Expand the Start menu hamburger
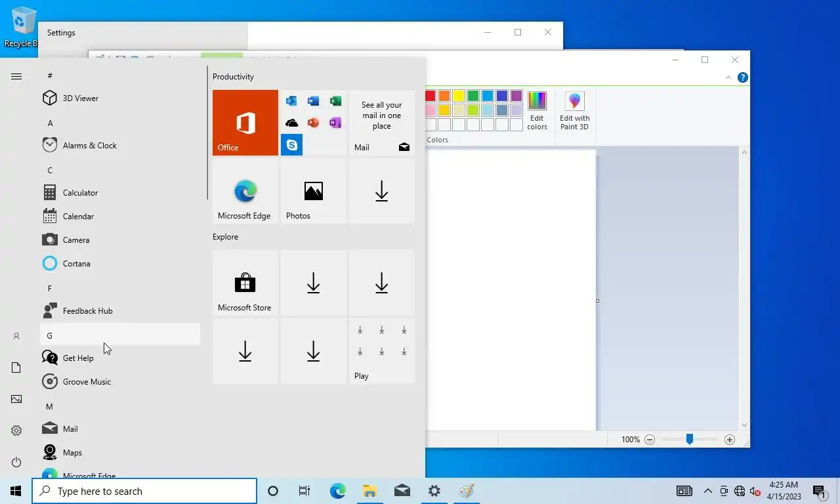The width and height of the screenshot is (840, 504). point(16,77)
